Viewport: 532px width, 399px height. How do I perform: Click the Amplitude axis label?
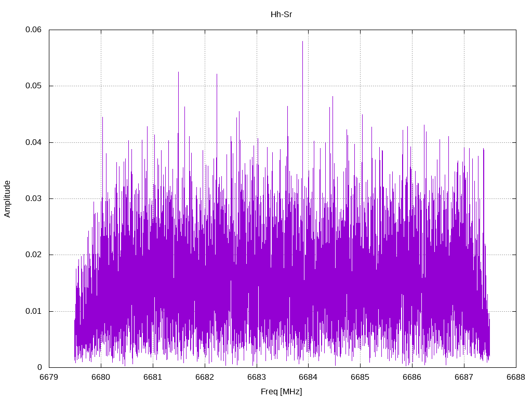7,199
